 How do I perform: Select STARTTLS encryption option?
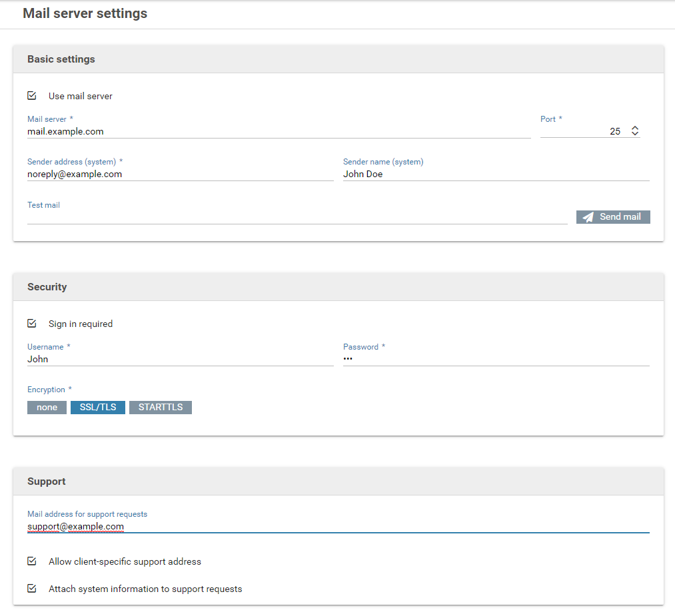point(161,408)
